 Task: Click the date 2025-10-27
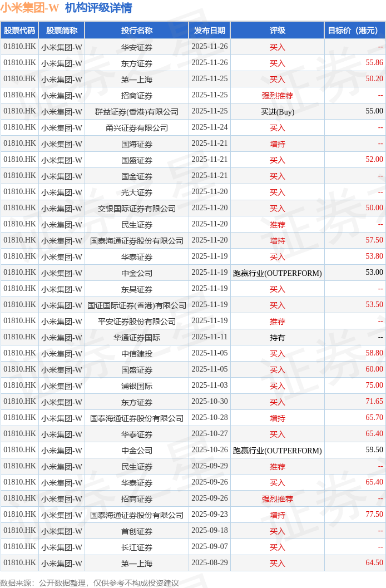(210, 433)
